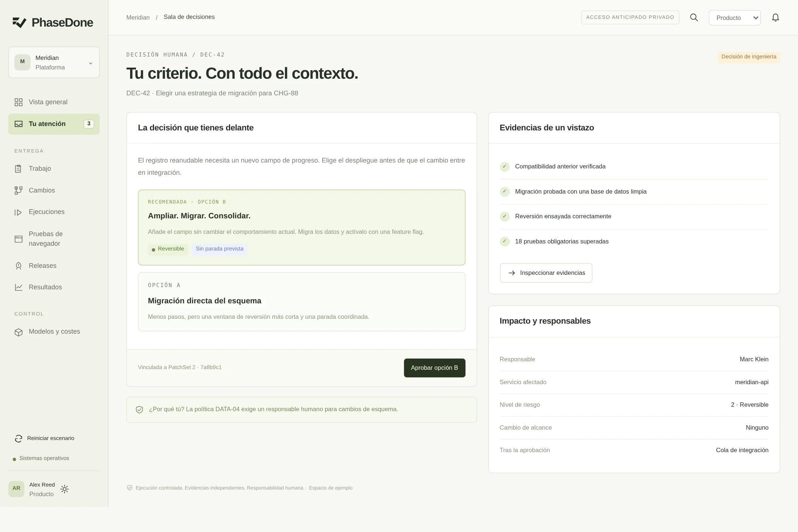Click the Trabajo clipboard icon
This screenshot has width=798, height=532.
18,169
